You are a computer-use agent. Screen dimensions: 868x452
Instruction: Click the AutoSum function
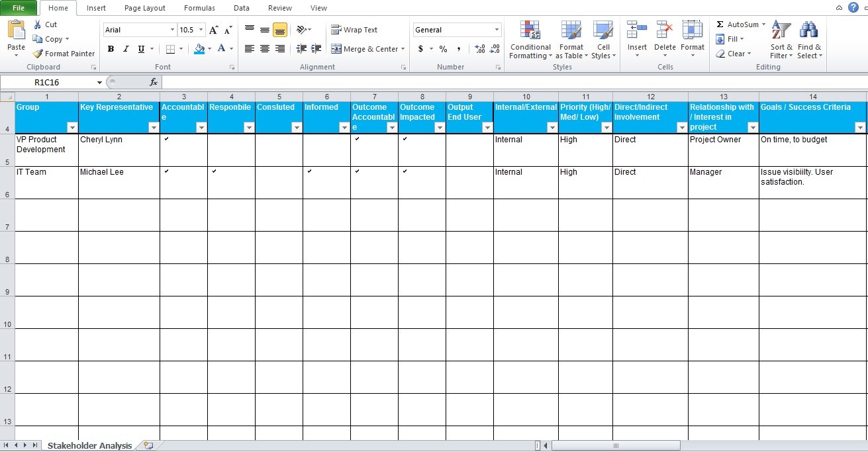click(x=737, y=24)
